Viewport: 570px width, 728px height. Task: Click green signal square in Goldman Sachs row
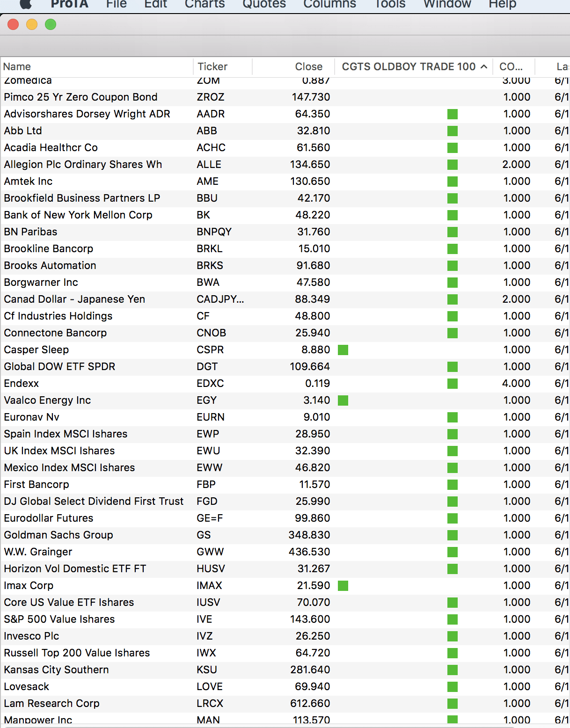pyautogui.click(x=453, y=535)
